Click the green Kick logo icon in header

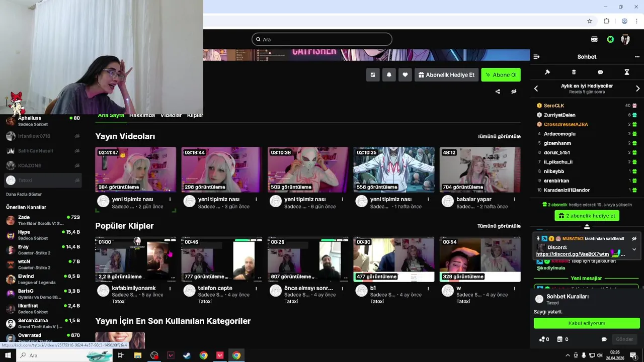pos(610,39)
